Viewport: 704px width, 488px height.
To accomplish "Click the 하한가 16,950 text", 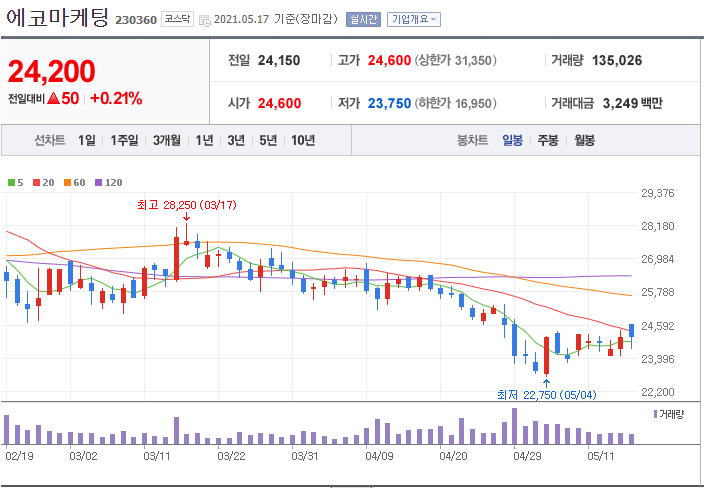I will [455, 104].
